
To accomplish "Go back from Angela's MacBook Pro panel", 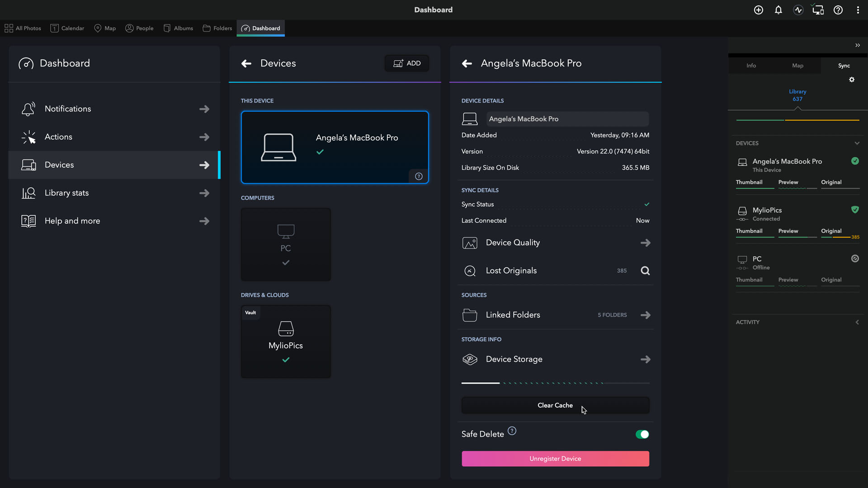I will coord(467,64).
